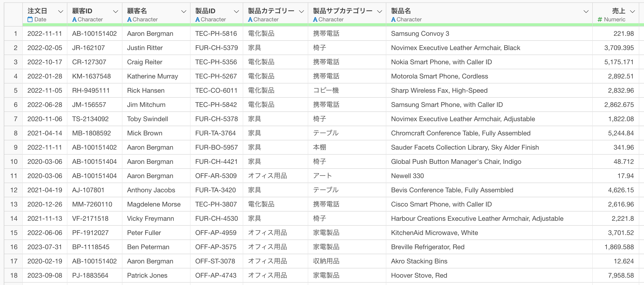644x285 pixels.
Task: Select the 製品名 column header
Action: click(401, 11)
